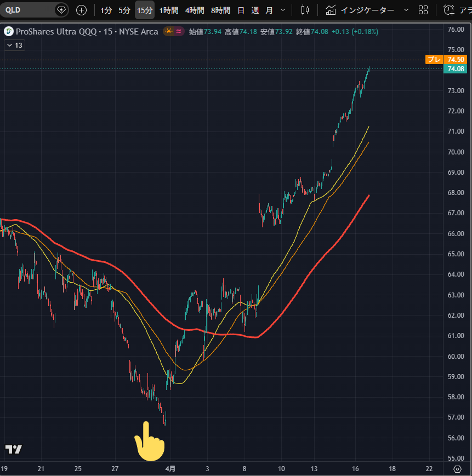Click the 安値73.92 low value

[x=276, y=32]
